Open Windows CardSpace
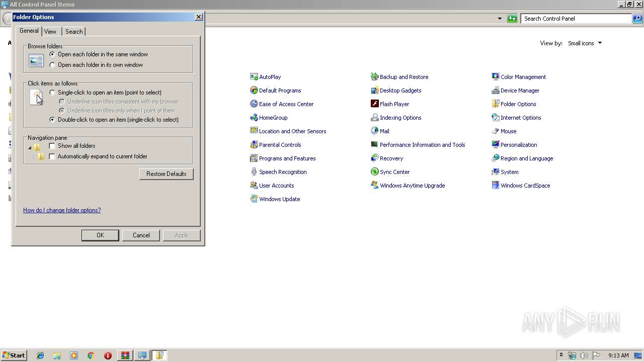 point(521,186)
